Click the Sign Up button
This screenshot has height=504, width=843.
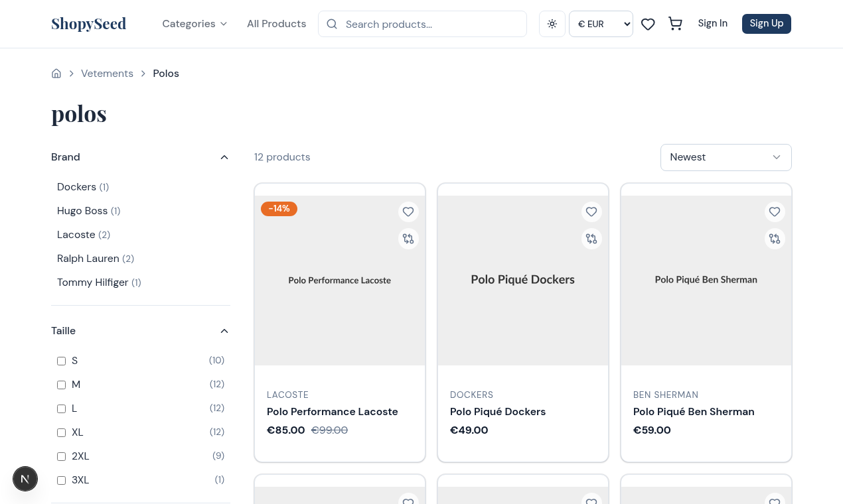766,24
